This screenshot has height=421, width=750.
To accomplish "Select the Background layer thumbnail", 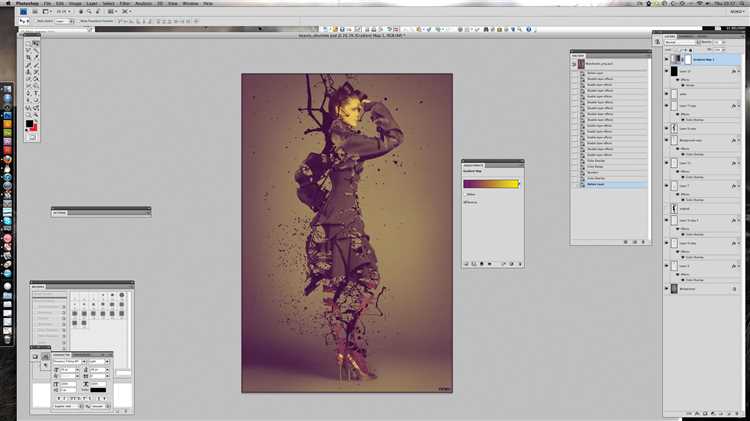I will (x=675, y=288).
